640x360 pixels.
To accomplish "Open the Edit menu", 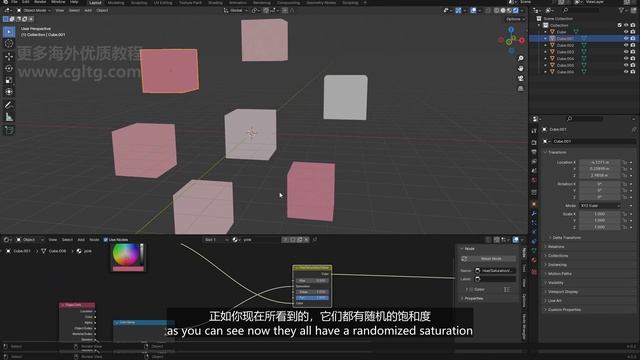I will coord(26,2).
